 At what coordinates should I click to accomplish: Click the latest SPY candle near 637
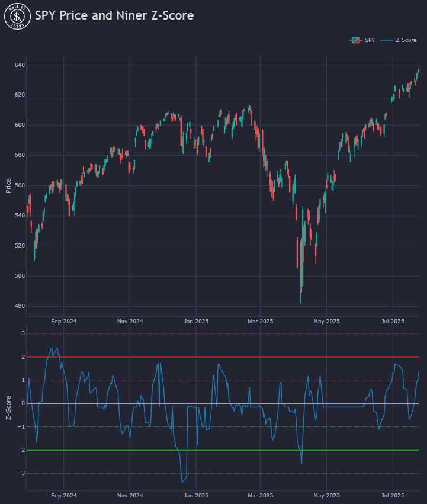coord(419,70)
